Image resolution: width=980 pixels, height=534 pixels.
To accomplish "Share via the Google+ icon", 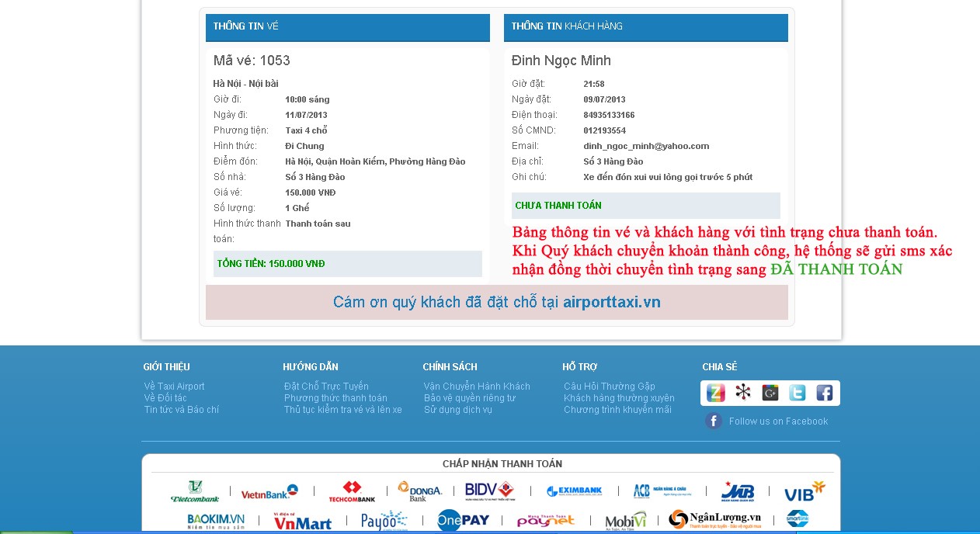I will pos(770,393).
